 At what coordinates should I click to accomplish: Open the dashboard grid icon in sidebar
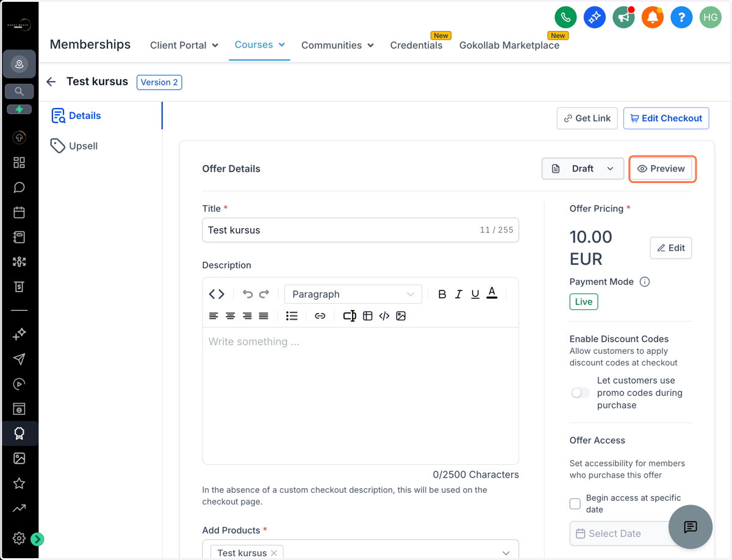[x=20, y=162]
